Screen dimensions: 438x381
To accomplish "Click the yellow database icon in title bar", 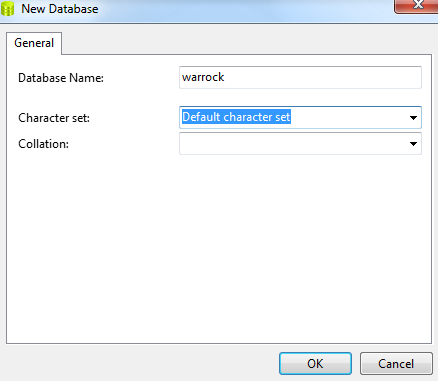I will click(7, 9).
